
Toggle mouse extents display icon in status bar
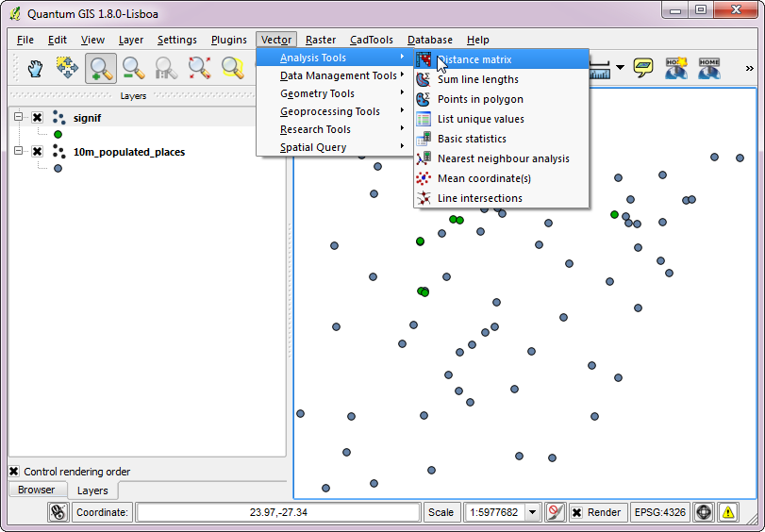point(58,512)
